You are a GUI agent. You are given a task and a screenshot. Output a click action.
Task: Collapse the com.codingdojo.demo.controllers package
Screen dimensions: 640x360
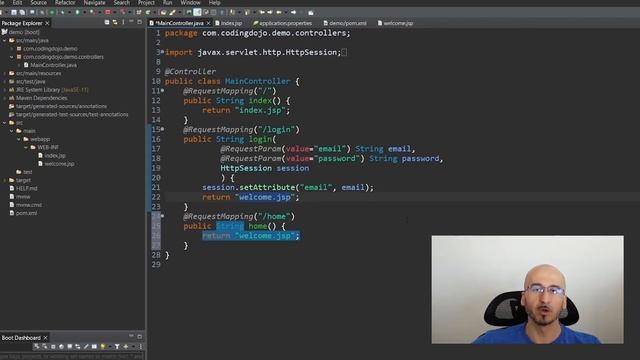(x=12, y=57)
